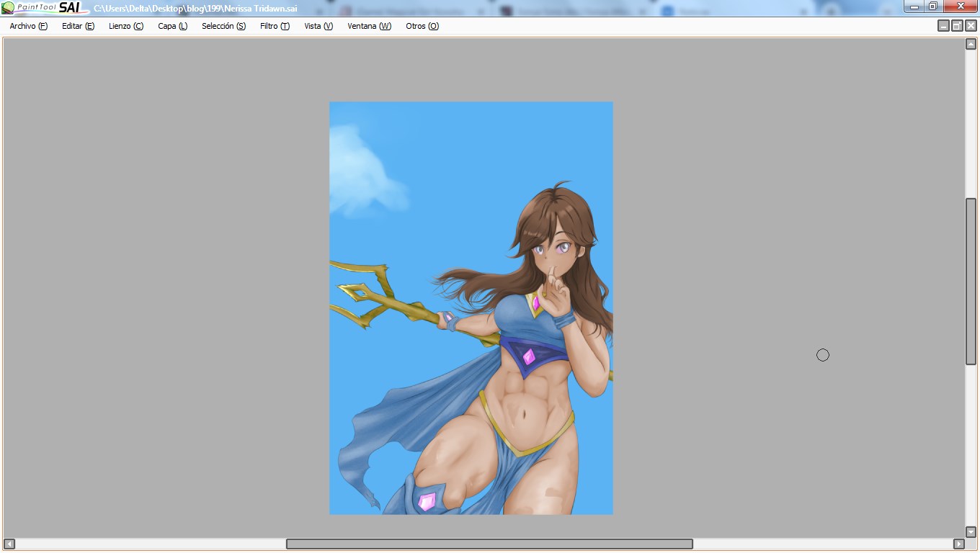Open the Otros menu
This screenshot has height=553, width=980.
pyautogui.click(x=422, y=26)
